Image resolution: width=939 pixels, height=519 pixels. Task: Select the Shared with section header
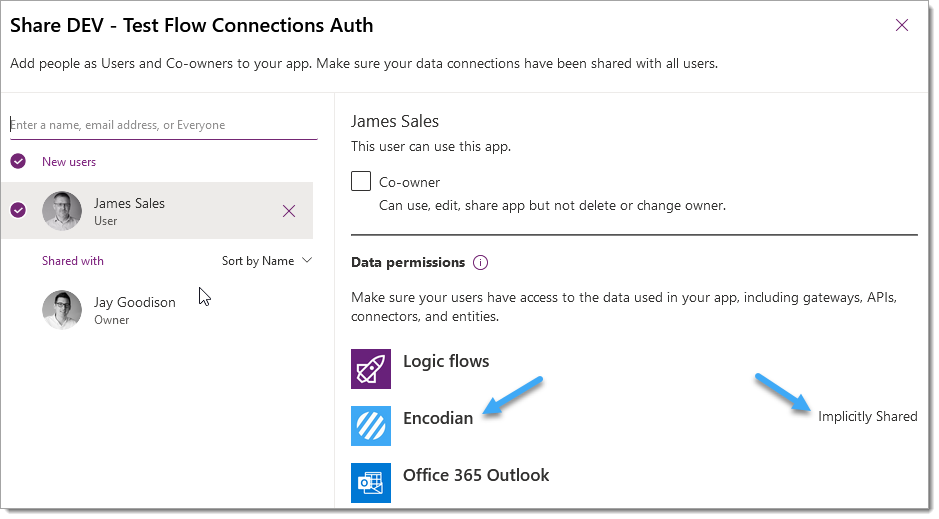(x=72, y=260)
